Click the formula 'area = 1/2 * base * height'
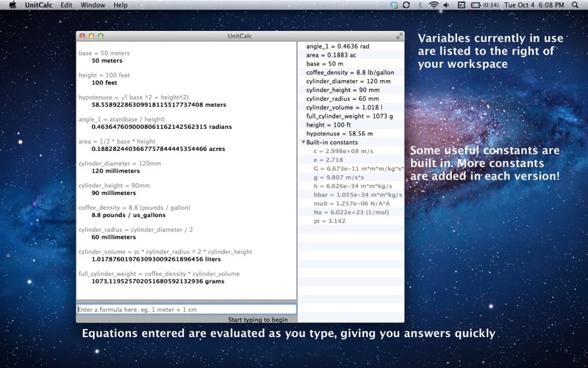Image resolution: width=588 pixels, height=368 pixels. coord(117,141)
